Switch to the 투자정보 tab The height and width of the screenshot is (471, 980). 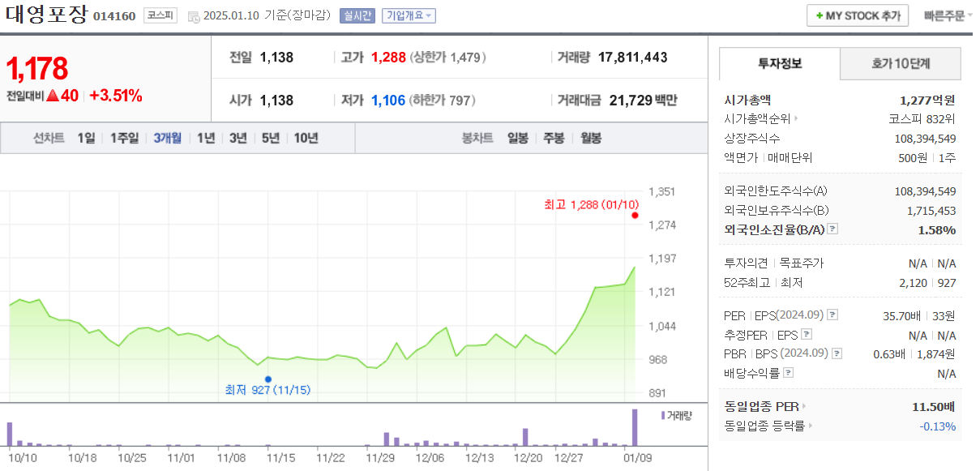coord(780,63)
